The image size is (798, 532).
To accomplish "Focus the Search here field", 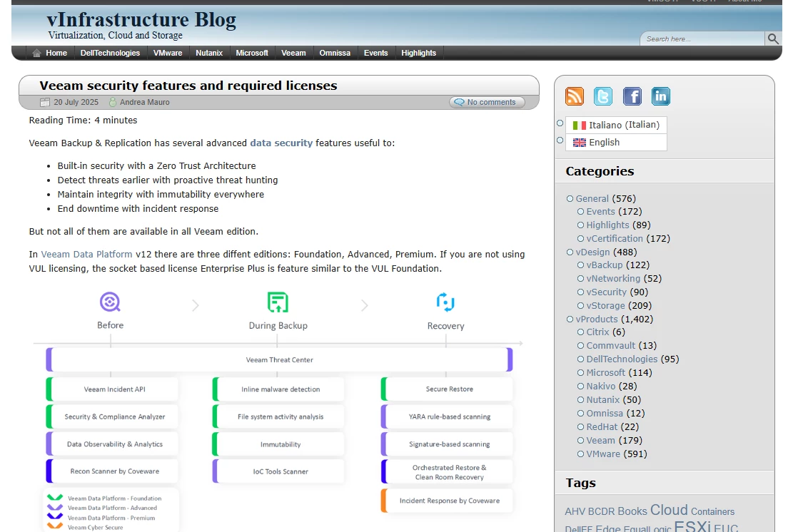I will point(703,39).
